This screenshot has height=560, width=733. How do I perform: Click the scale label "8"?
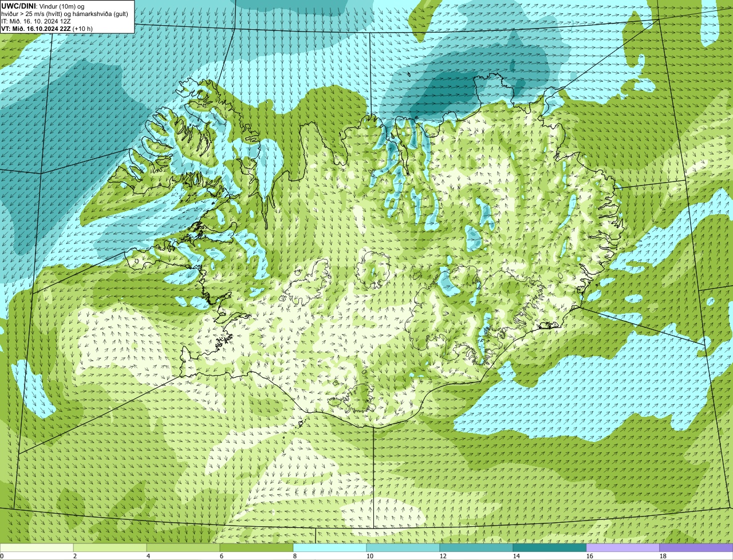[295, 556]
